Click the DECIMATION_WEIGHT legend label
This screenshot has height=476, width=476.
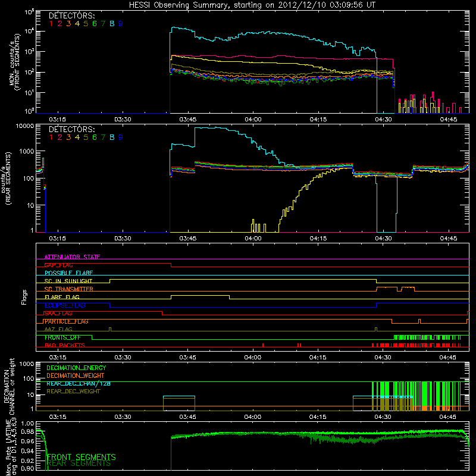click(76, 376)
